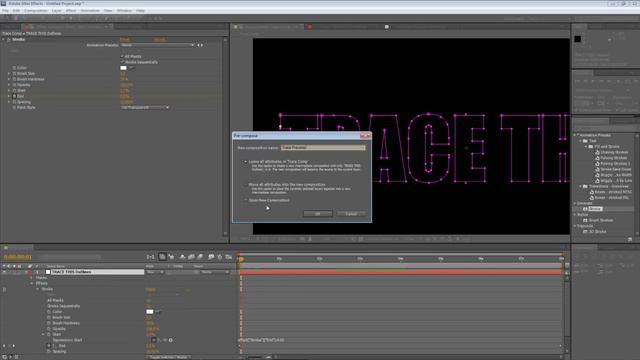Expand Brush Hardness property in Effect Controls

click(9, 79)
